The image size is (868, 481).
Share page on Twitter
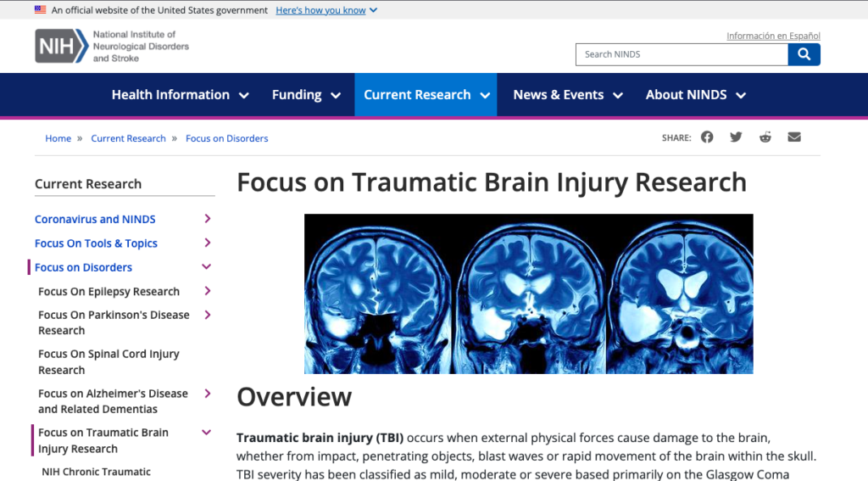point(736,137)
